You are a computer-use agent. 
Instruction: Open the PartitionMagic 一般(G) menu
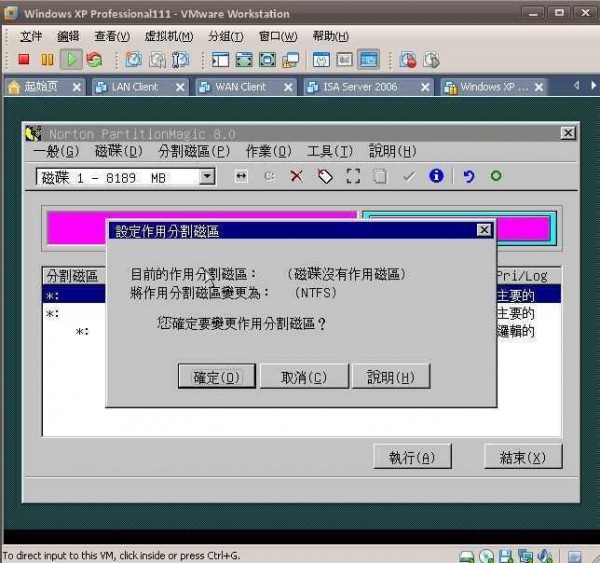point(56,151)
